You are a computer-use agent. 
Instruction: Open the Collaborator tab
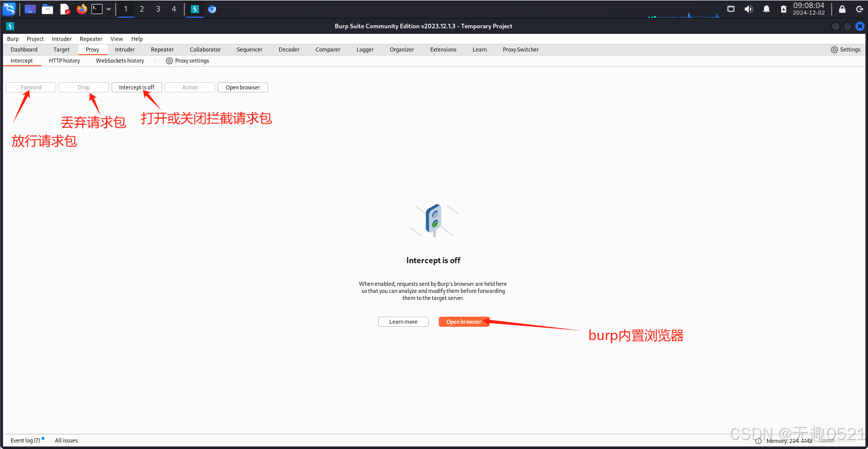206,49
